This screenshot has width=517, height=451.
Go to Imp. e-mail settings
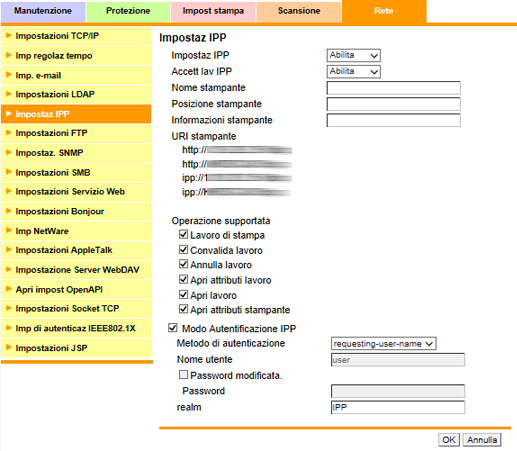(76, 75)
